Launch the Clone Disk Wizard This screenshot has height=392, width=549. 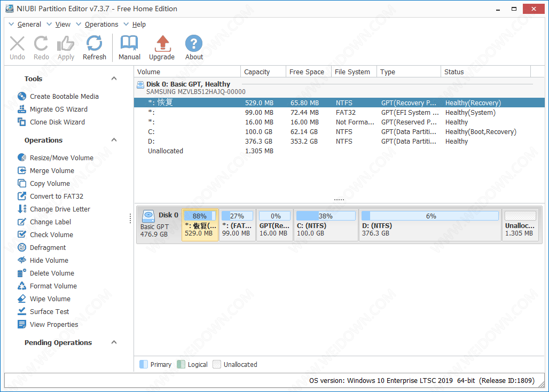[x=51, y=122]
